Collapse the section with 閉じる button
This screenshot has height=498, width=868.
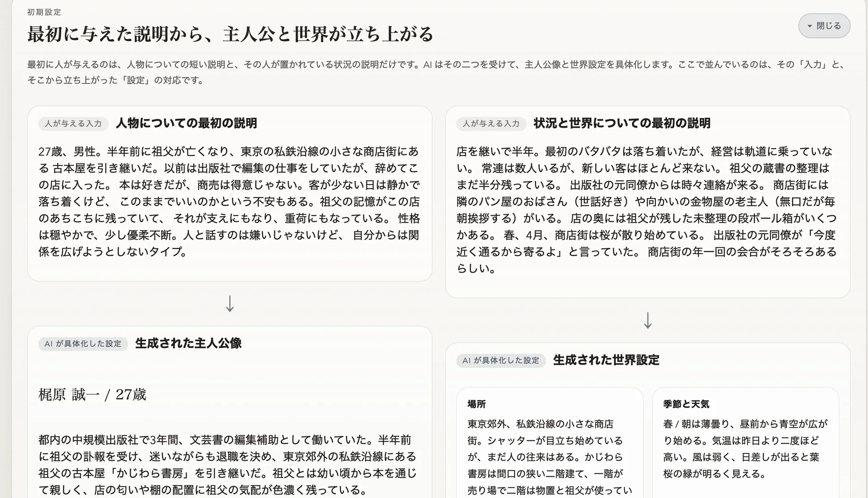pyautogui.click(x=824, y=26)
